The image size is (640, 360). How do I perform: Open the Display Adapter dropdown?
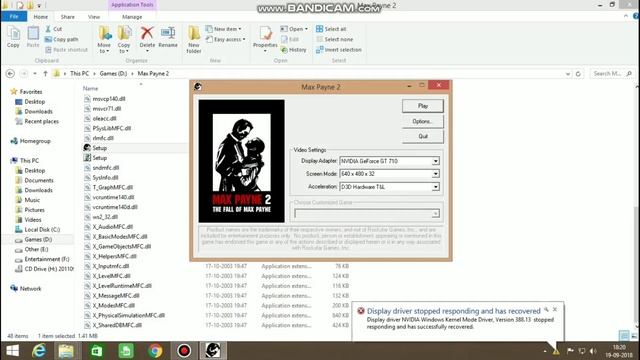(436, 161)
